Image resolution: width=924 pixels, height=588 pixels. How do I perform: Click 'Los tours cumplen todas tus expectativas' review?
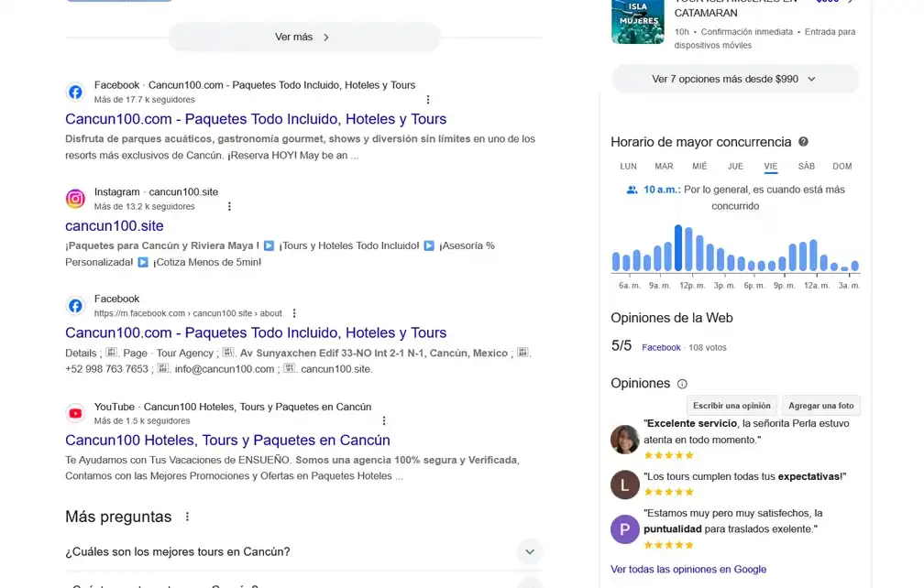(x=745, y=477)
